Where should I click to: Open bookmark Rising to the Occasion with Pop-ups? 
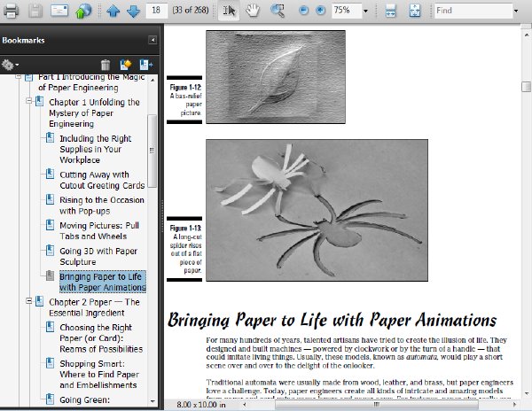102,205
